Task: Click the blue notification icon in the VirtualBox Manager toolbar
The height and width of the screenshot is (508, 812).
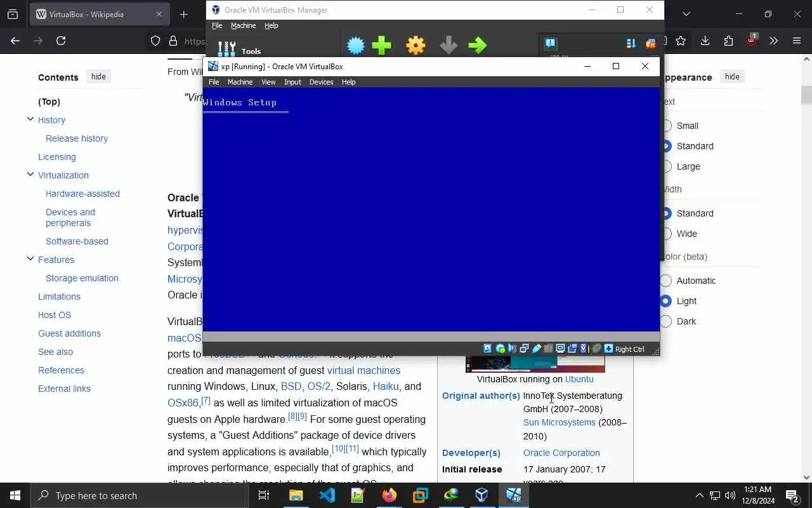Action: [x=550, y=43]
